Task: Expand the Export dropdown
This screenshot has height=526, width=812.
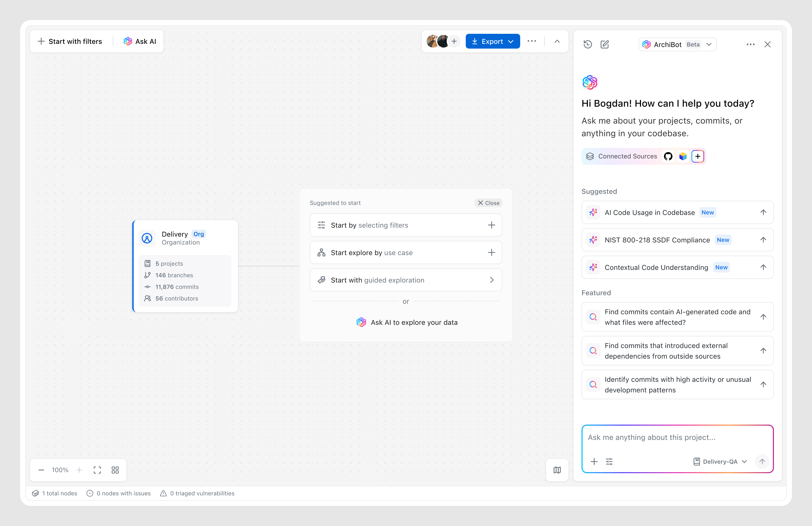Action: click(511, 41)
